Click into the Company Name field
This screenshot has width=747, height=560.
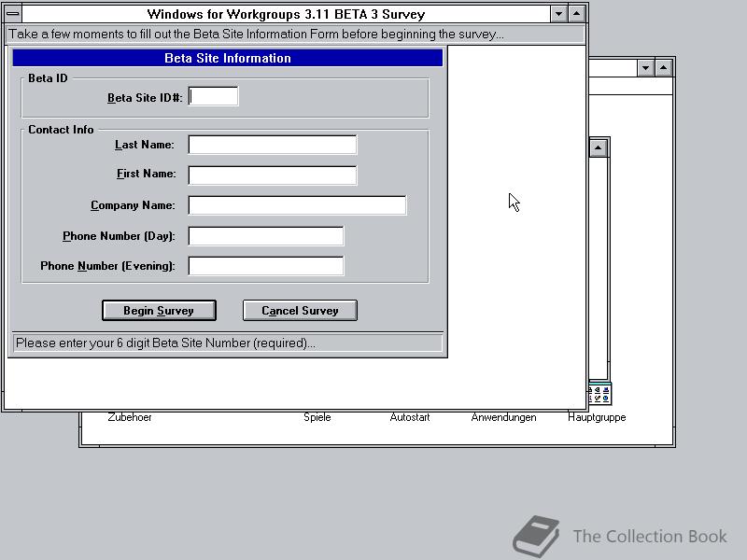pos(297,205)
